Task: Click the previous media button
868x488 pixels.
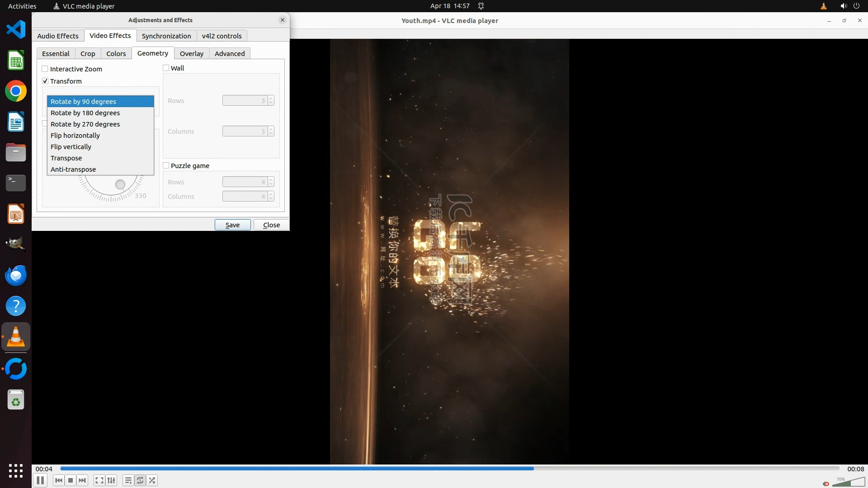Action: coord(58,480)
